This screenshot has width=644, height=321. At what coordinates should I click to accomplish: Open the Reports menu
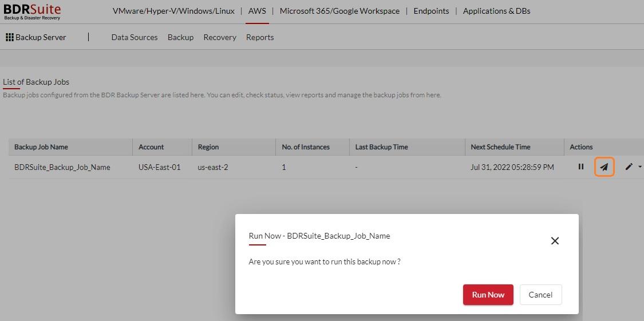tap(260, 37)
